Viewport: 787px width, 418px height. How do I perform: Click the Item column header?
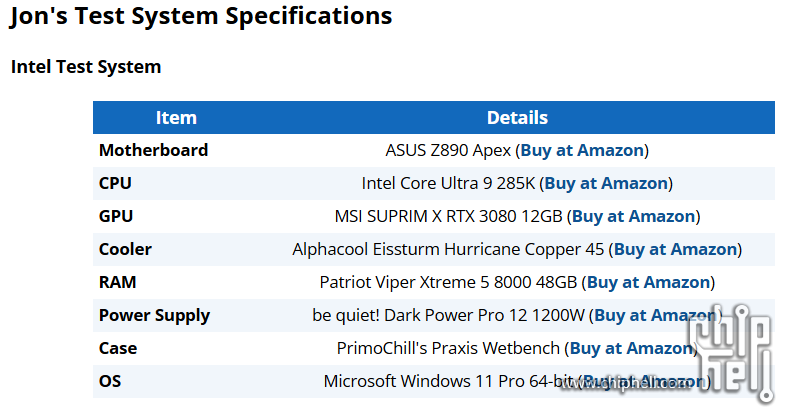(176, 117)
